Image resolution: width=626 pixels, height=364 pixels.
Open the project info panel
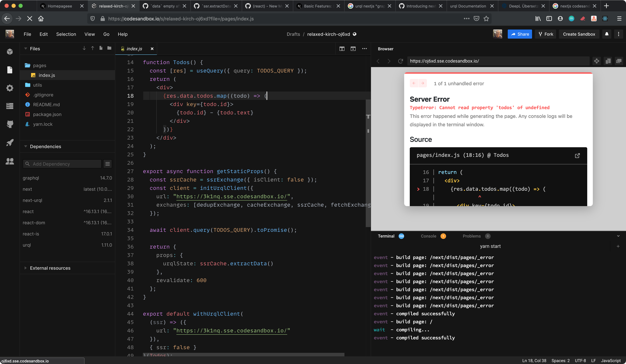pos(10,51)
